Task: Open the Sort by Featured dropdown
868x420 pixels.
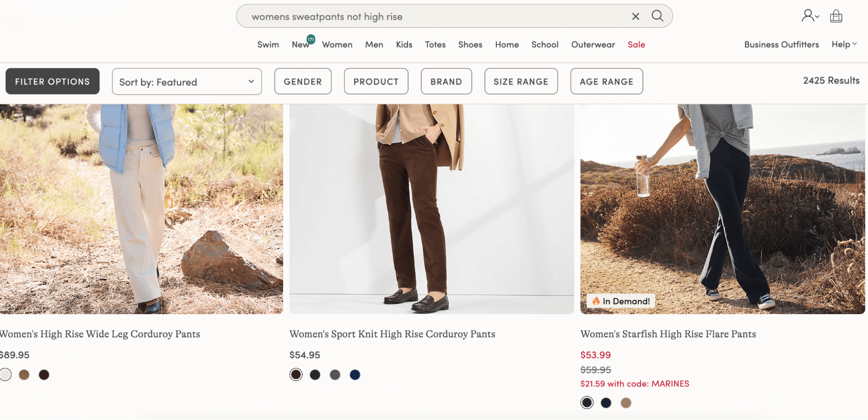Action: click(x=187, y=82)
